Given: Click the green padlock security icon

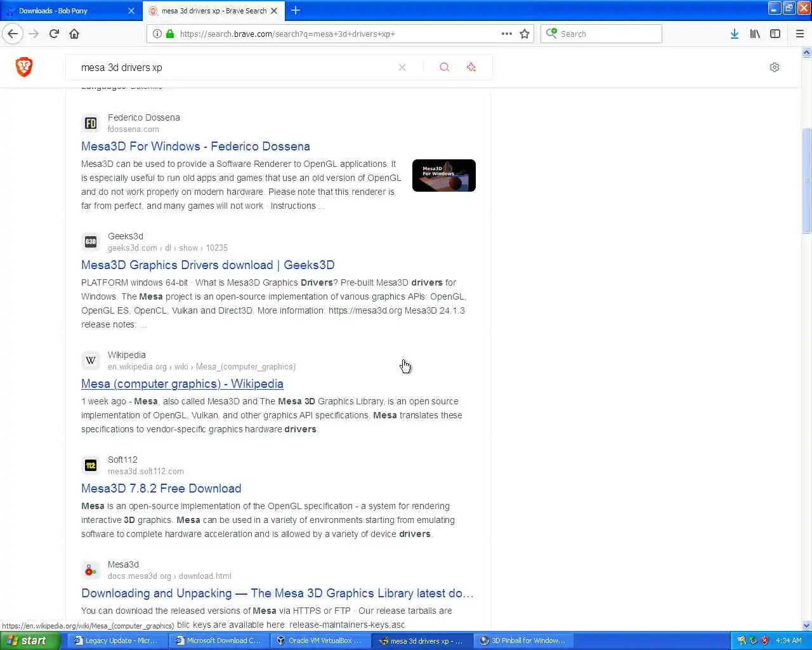Looking at the screenshot, I should (x=169, y=34).
